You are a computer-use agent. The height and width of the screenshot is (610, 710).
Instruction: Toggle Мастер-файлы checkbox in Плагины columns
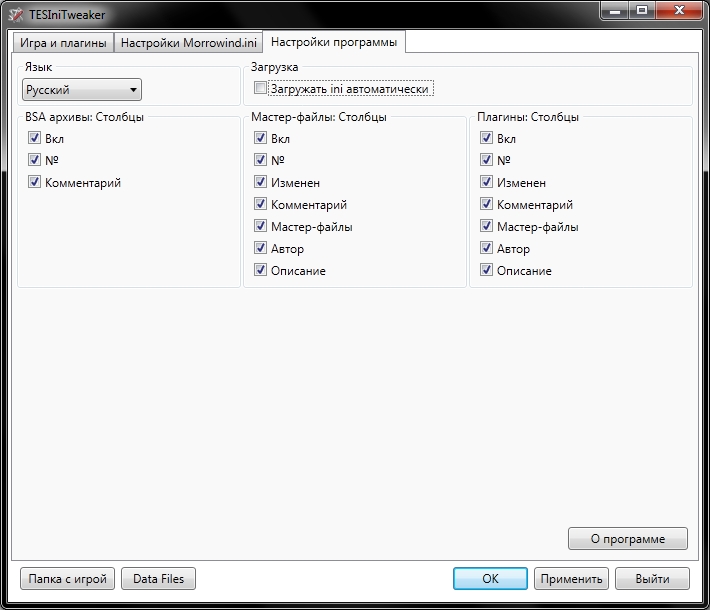click(487, 227)
